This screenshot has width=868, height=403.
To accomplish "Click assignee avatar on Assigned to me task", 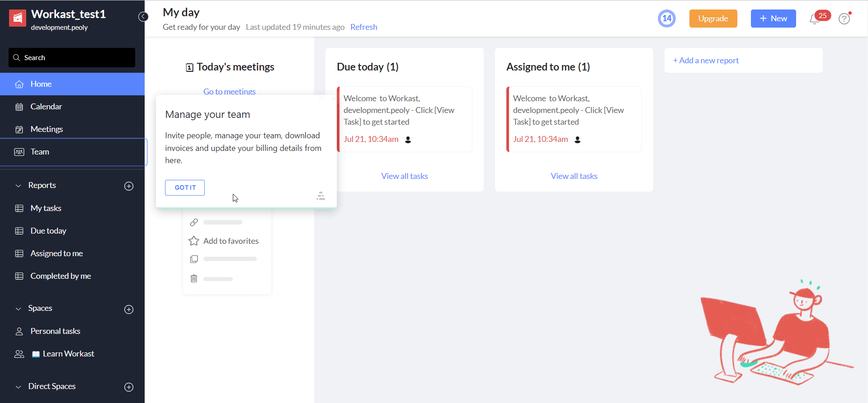I will tap(577, 140).
